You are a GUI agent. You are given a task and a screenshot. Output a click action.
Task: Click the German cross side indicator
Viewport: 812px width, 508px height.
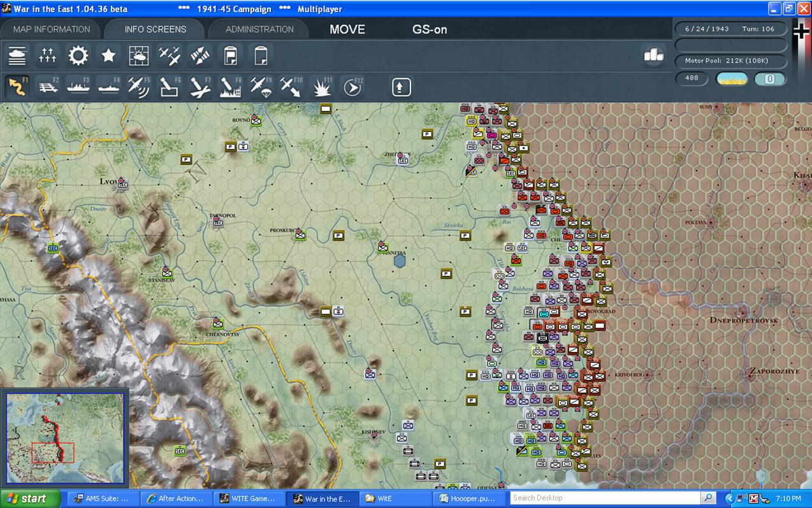pyautogui.click(x=801, y=31)
